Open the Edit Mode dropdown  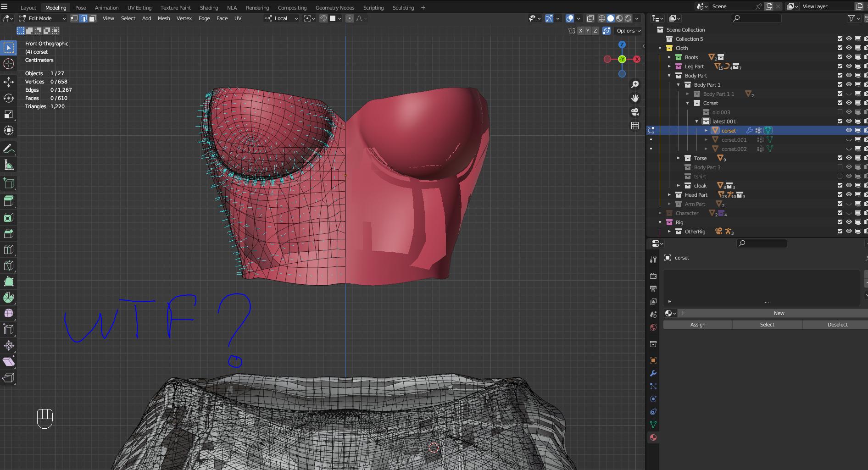43,18
